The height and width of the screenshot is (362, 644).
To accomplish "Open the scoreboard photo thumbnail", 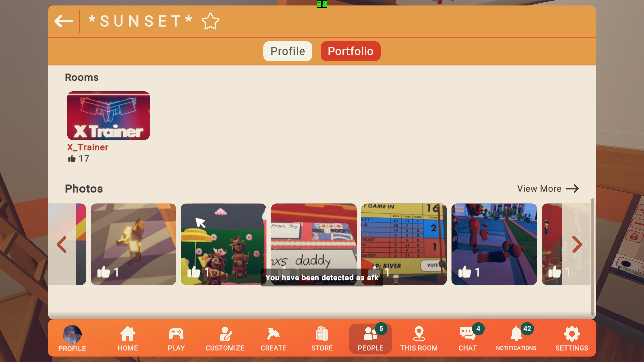I will 404,244.
